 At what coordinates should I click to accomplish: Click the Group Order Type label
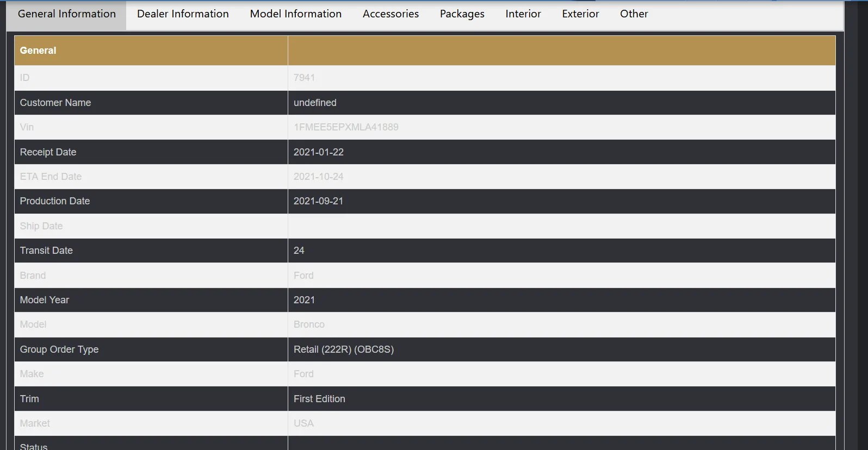point(59,349)
